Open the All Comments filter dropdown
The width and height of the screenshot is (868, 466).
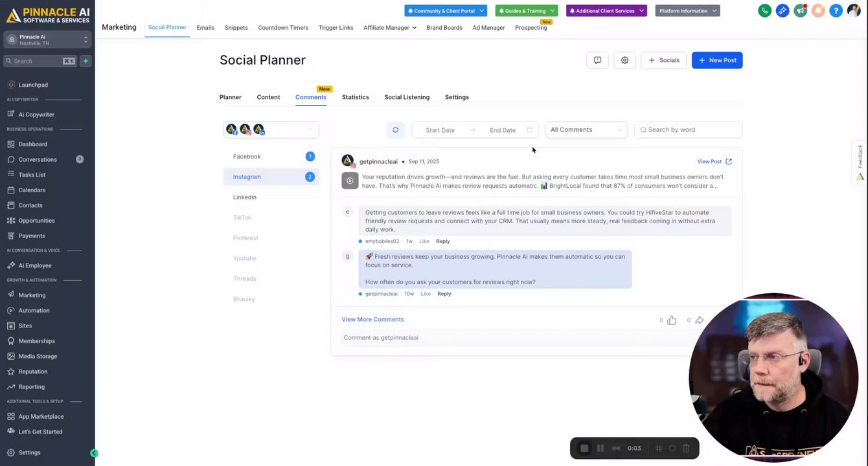click(x=586, y=130)
